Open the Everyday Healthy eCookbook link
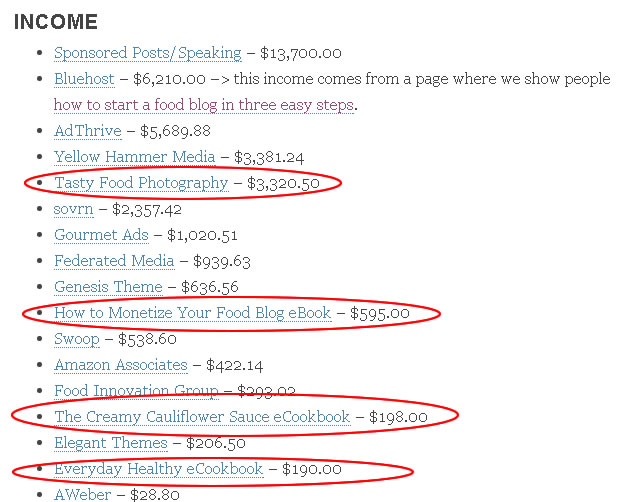Viewport: 617px width, 502px height. (158, 469)
